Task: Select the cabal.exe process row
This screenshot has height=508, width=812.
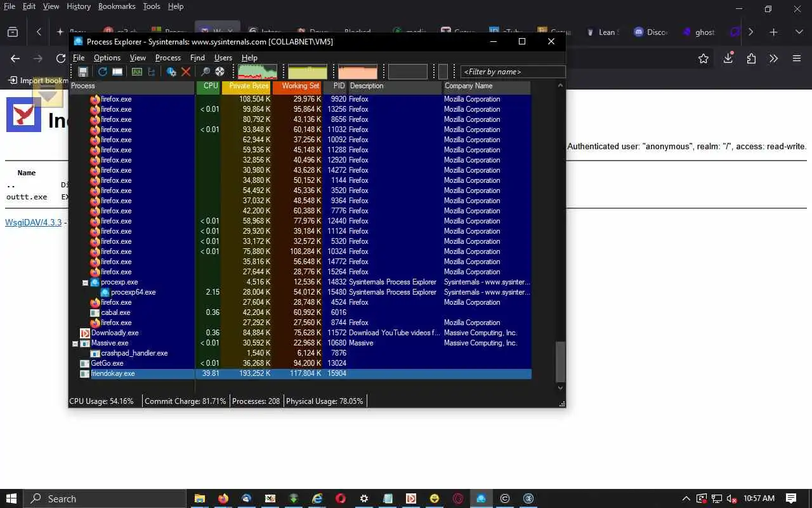Action: [300, 312]
